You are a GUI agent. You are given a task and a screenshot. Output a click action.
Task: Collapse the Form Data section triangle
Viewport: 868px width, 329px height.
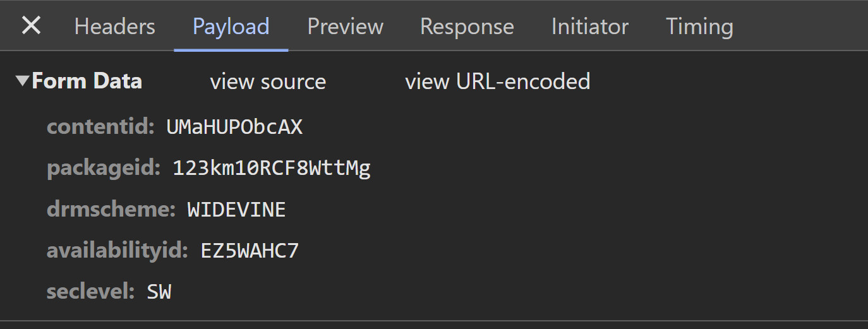(23, 81)
